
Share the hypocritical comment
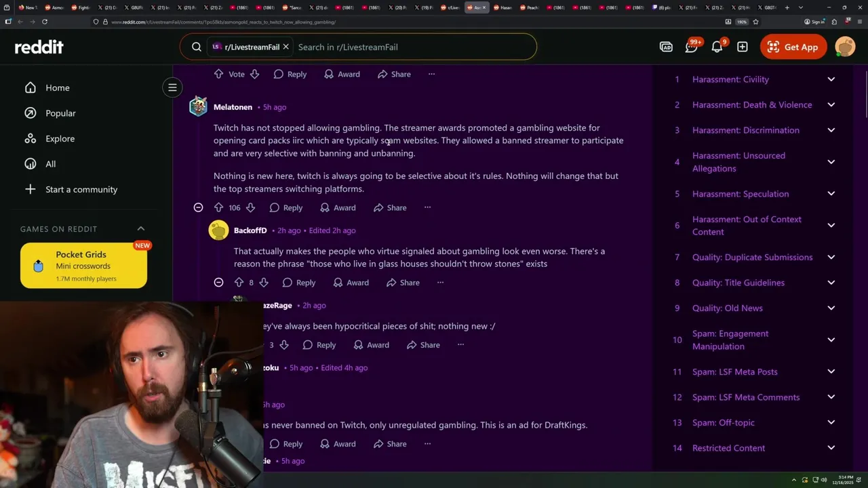click(x=422, y=345)
